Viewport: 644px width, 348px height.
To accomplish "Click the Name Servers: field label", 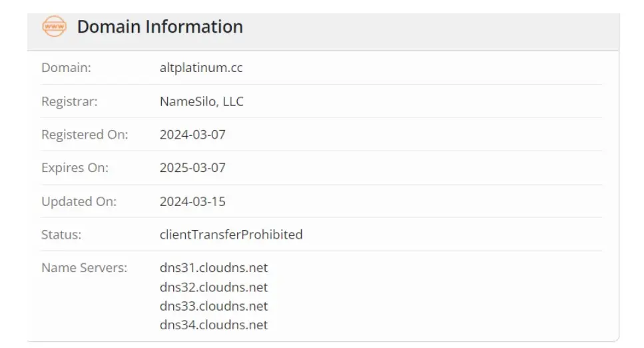I will (84, 268).
